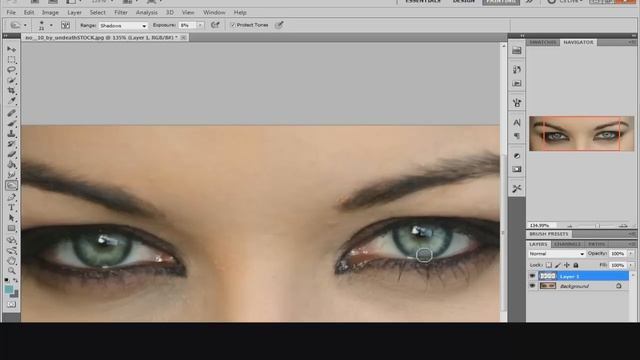Open the Fill slider arrow

(x=631, y=265)
